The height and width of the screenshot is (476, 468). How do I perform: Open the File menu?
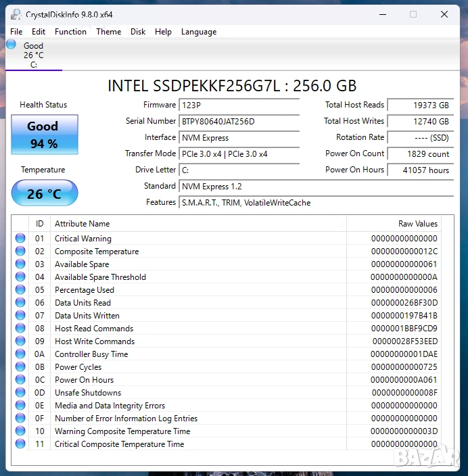[x=16, y=32]
